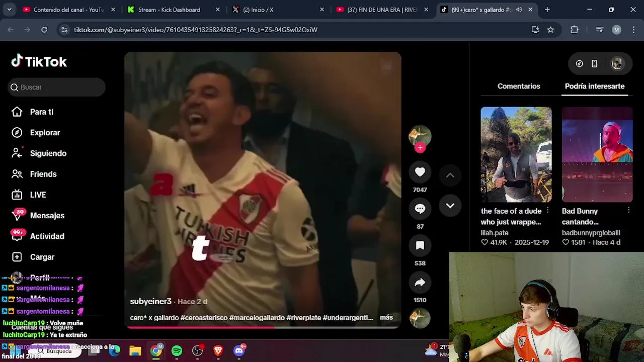The width and height of the screenshot is (644, 362).
Task: Open the lilah.pate username link
Action: click(x=495, y=233)
